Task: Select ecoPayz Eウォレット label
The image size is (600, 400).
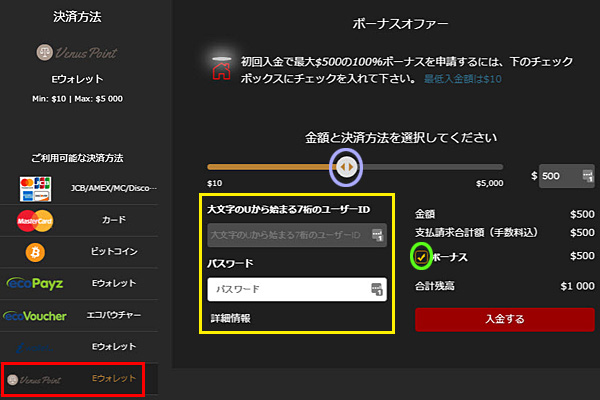Action: click(x=114, y=283)
